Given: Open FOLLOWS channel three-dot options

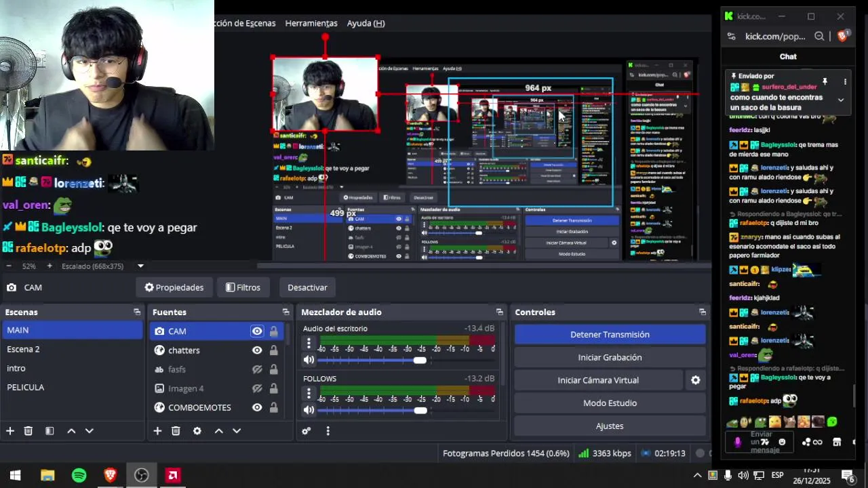Looking at the screenshot, I should click(x=309, y=393).
